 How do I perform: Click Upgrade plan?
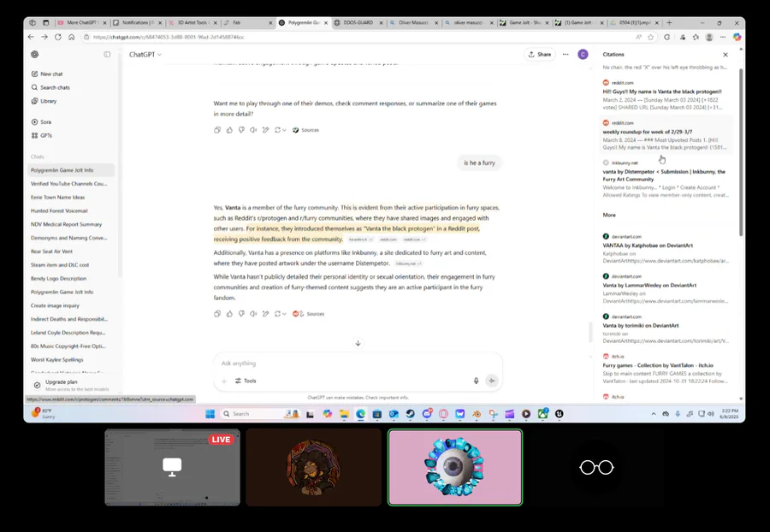(x=71, y=385)
